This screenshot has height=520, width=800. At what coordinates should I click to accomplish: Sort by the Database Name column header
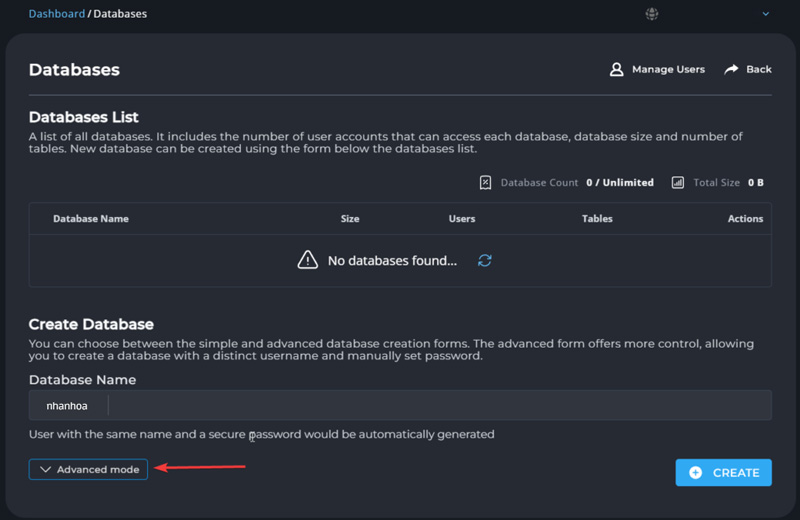click(91, 218)
